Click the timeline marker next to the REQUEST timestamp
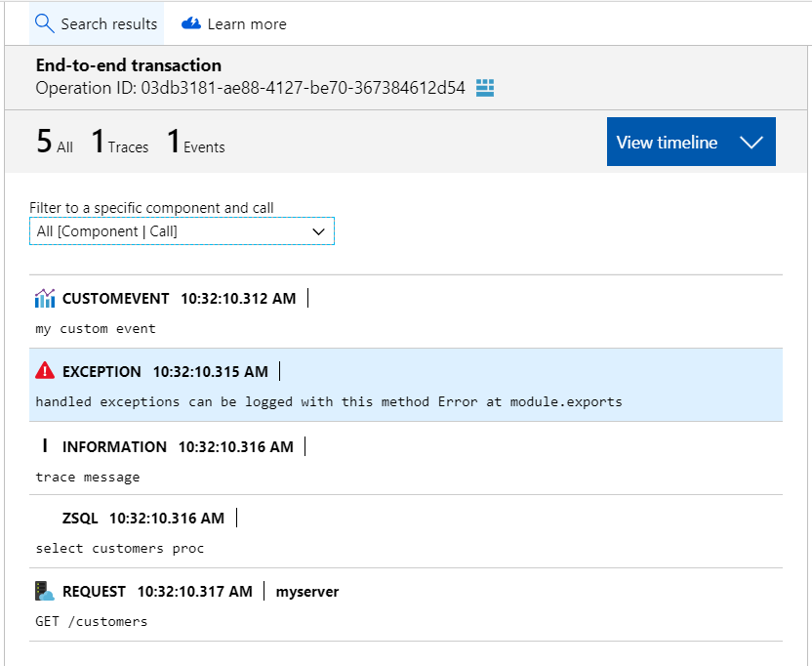812x666 pixels. (x=264, y=590)
